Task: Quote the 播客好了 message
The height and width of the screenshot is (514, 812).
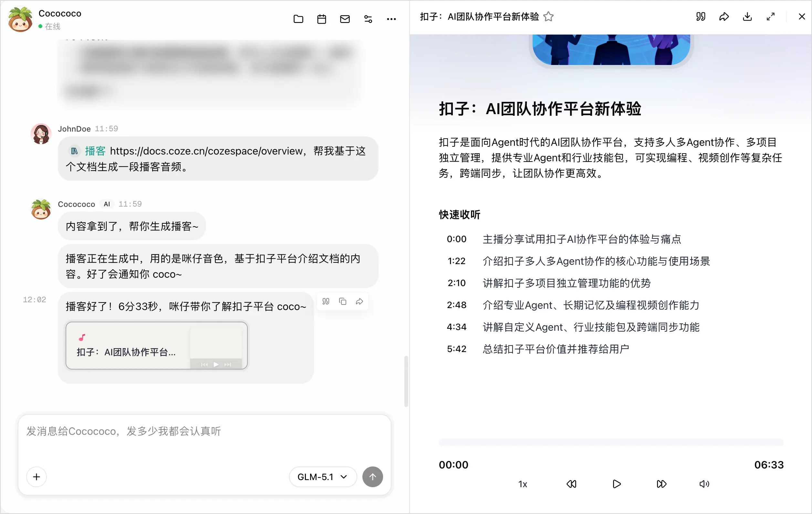Action: coord(326,301)
